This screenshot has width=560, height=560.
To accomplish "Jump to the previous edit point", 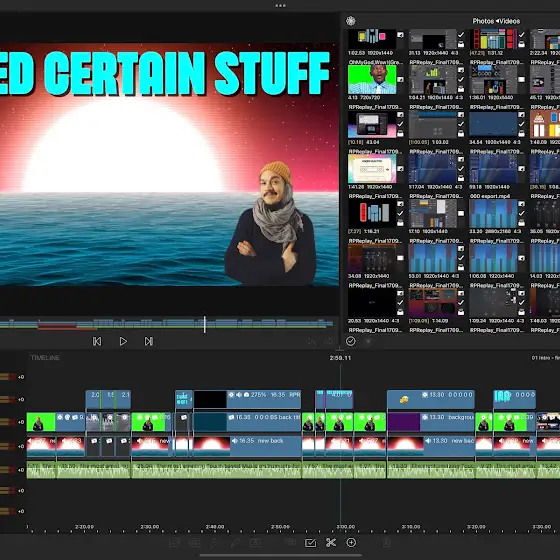I will click(97, 341).
